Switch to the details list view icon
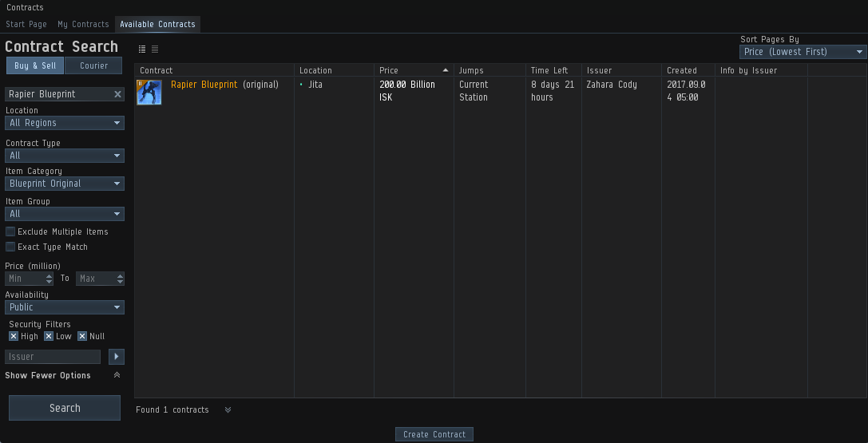This screenshot has width=868, height=443. coord(142,49)
